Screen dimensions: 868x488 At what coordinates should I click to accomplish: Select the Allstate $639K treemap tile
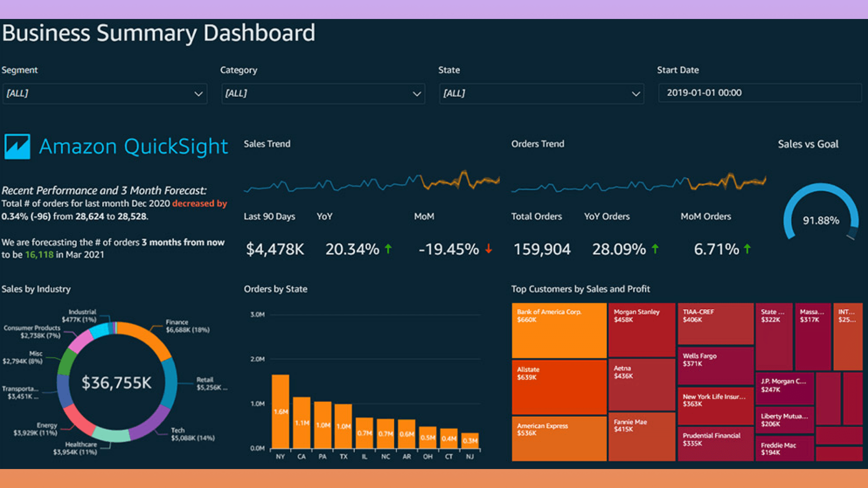coord(559,387)
